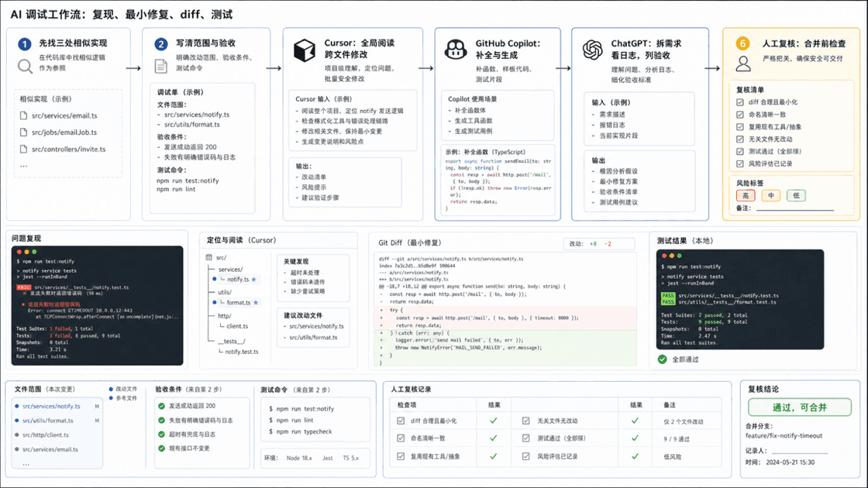Open src/services/email.ts in 文件范围 list
Viewport: 868px width, 488px height.
pyautogui.click(x=50, y=449)
